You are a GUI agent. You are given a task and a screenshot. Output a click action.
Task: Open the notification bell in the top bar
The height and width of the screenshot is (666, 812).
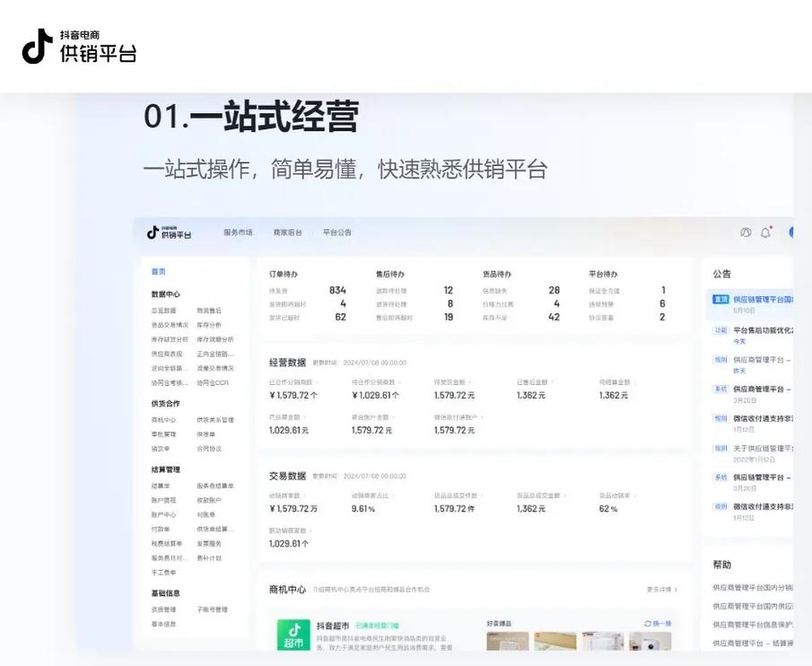[764, 232]
